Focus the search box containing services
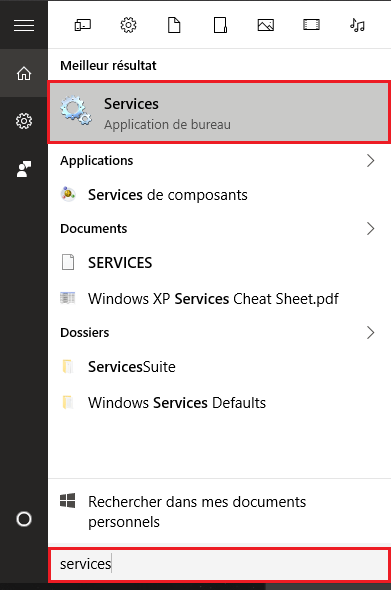The width and height of the screenshot is (391, 590). (219, 564)
